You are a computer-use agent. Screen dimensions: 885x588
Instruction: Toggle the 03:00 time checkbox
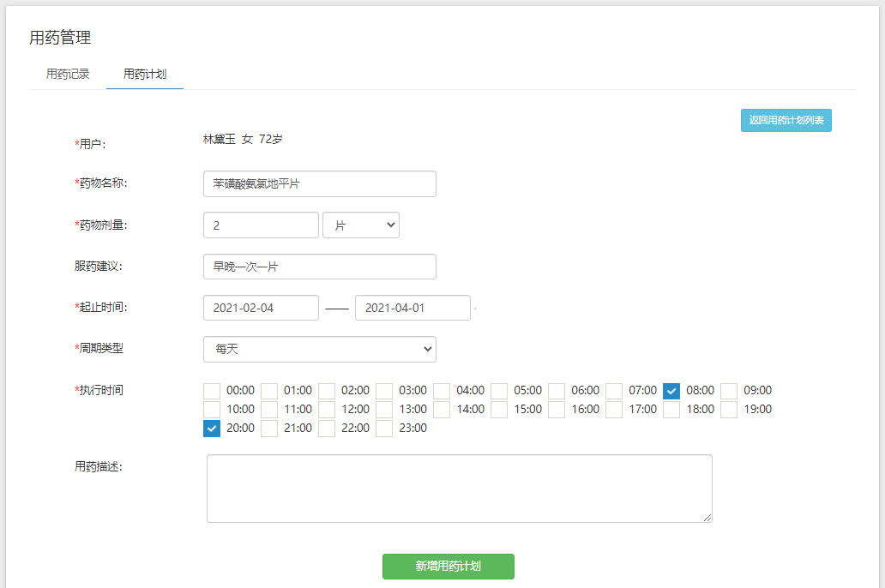pyautogui.click(x=383, y=390)
